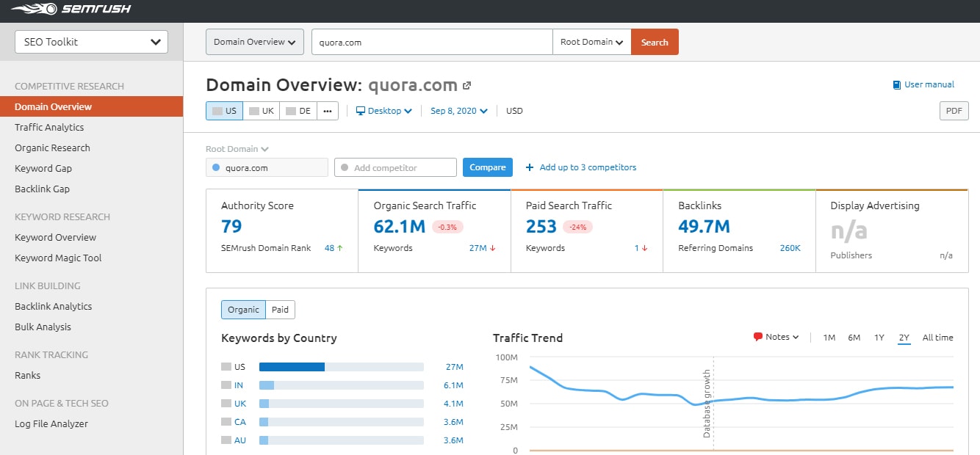Click the orange Search button
The image size is (980, 455).
coord(655,42)
